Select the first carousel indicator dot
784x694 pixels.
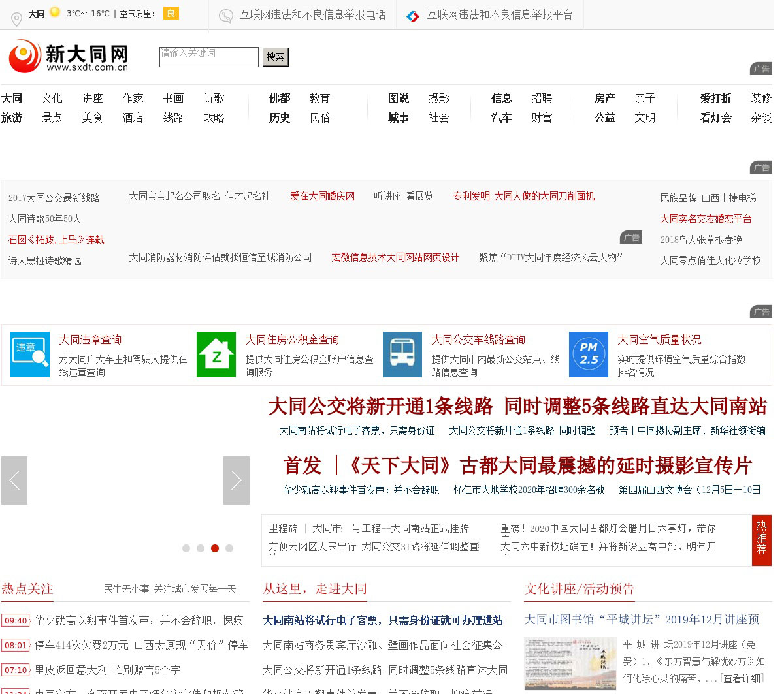186,548
